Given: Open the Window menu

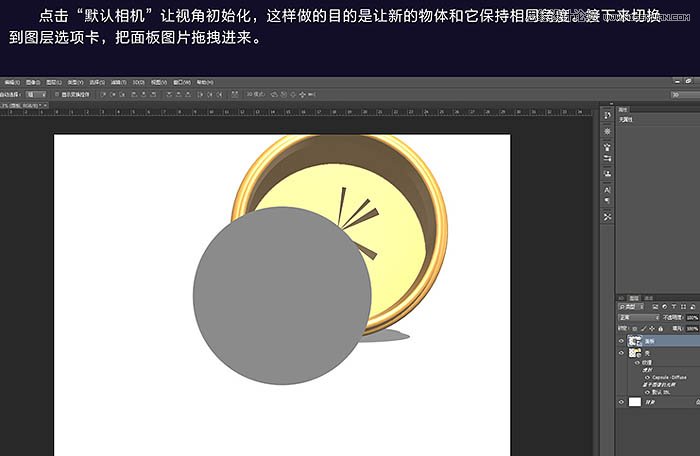Looking at the screenshot, I should [182, 82].
